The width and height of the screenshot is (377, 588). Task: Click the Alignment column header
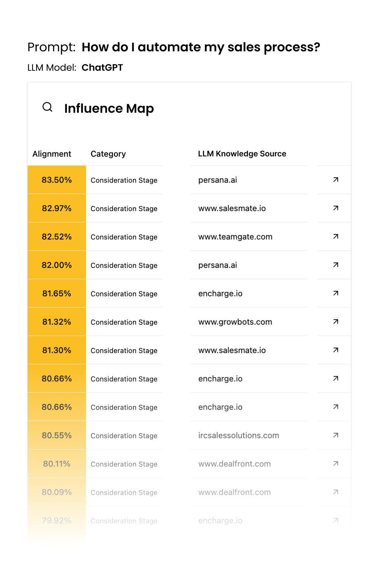(x=52, y=154)
